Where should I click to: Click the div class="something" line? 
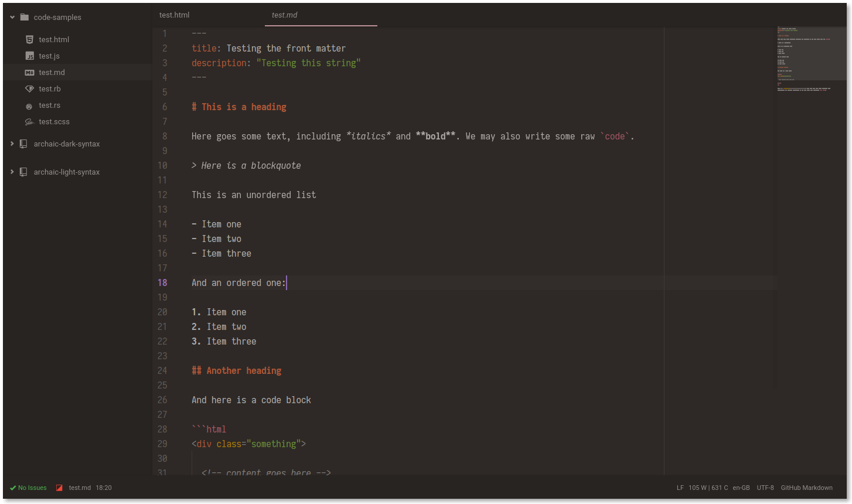(x=248, y=444)
